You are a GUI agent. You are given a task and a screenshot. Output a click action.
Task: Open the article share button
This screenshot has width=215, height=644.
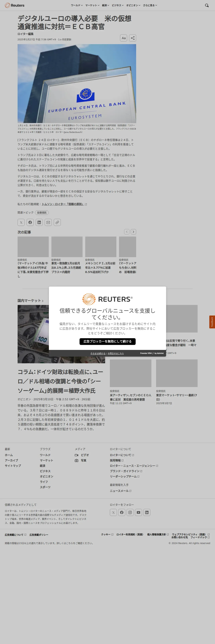(133, 38)
